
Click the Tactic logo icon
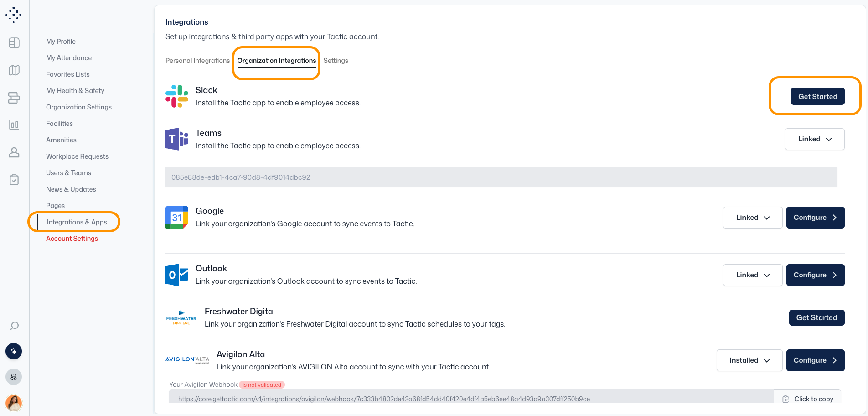point(14,15)
